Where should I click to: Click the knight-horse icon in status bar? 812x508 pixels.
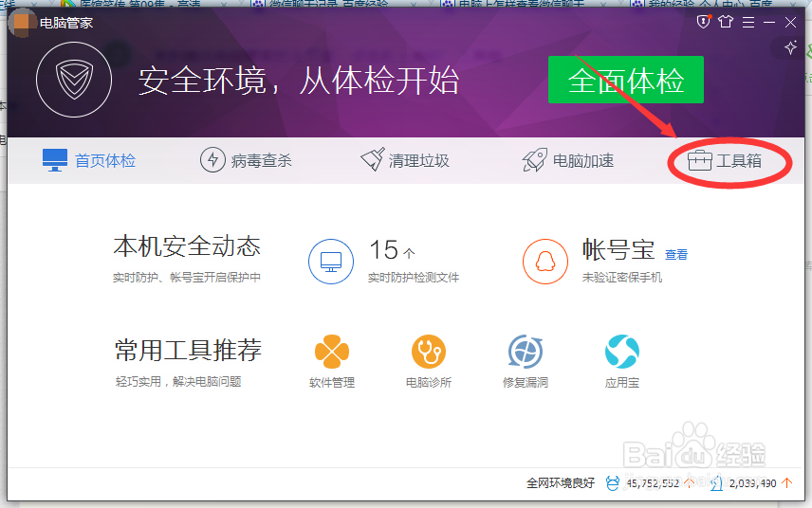click(716, 483)
